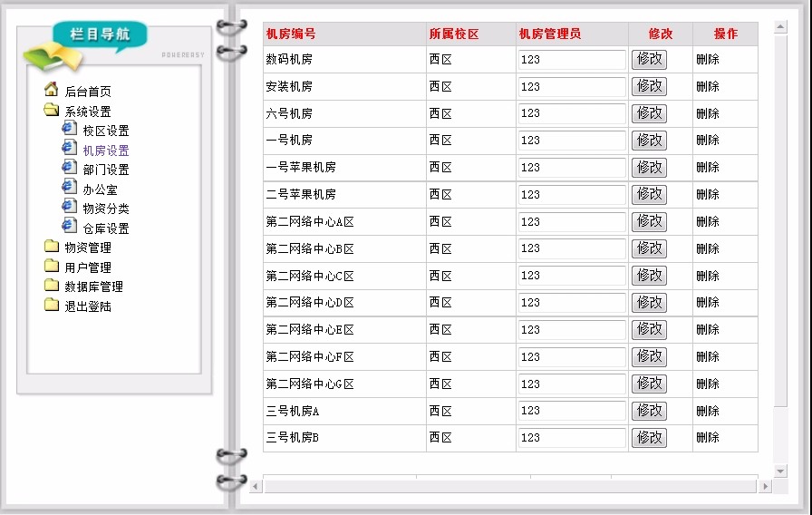
Task: Open the 仓库设置 page
Action: click(106, 228)
